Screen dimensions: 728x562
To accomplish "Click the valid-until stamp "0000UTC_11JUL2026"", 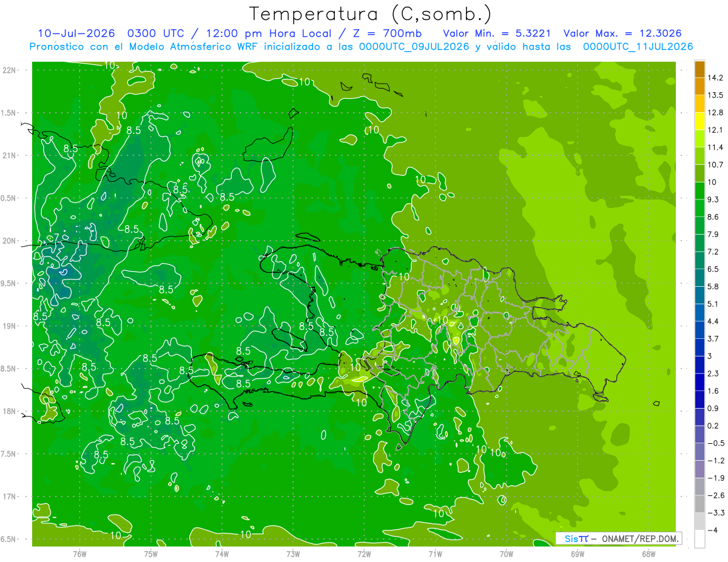I will pos(638,47).
